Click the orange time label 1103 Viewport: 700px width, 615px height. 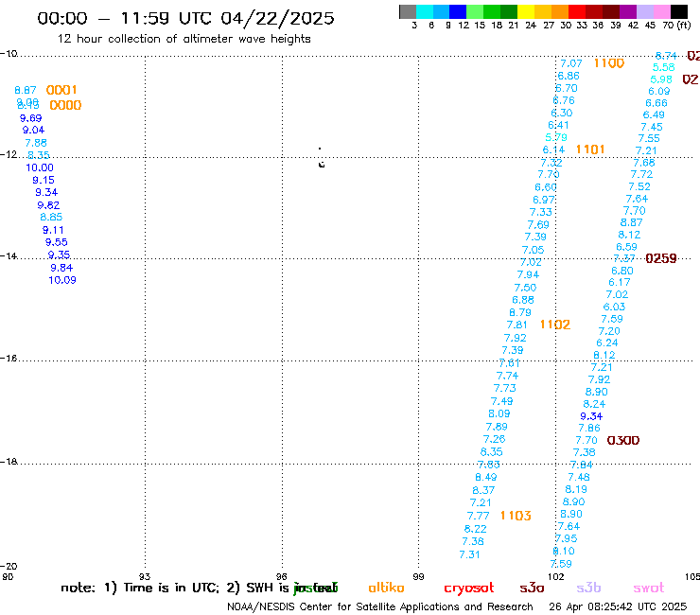coord(516,516)
